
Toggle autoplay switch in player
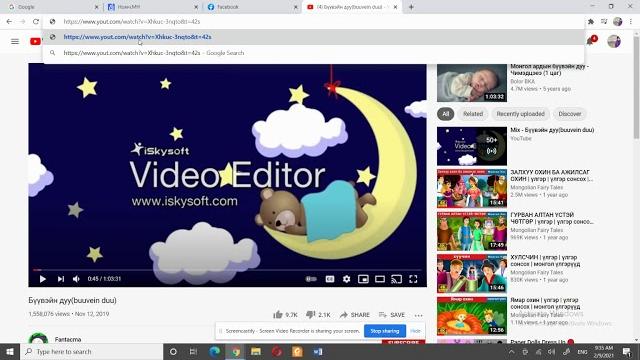coord(311,279)
